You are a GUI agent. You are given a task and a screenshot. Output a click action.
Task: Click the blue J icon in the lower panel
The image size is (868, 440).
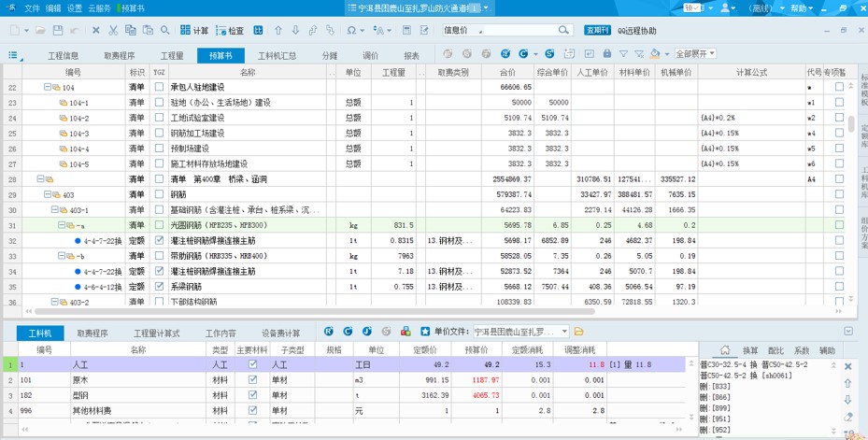point(367,331)
